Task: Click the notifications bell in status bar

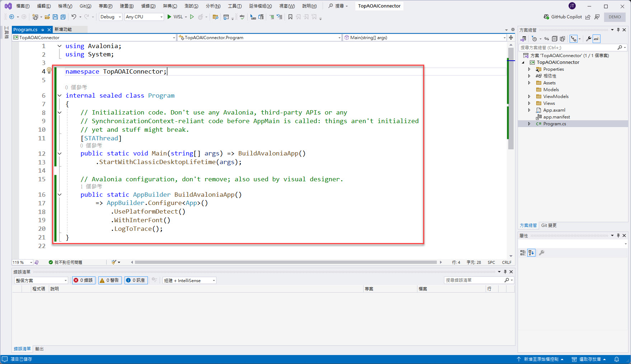Action: [x=617, y=359]
